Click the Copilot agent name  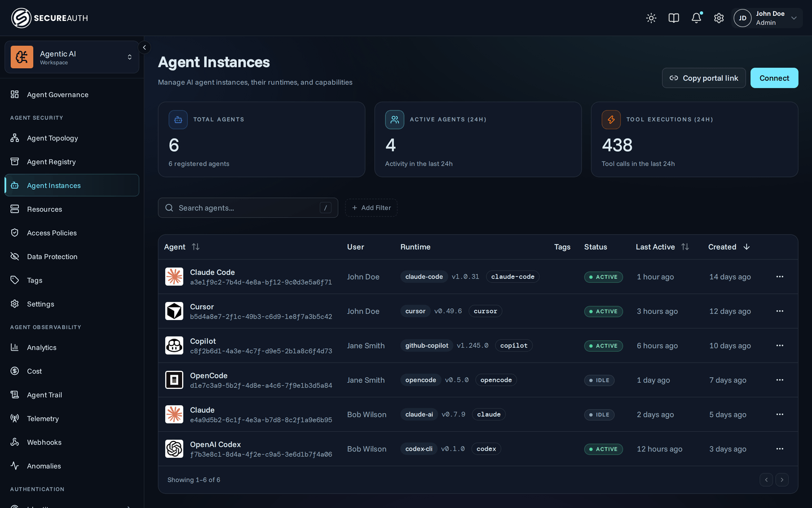pyautogui.click(x=203, y=341)
